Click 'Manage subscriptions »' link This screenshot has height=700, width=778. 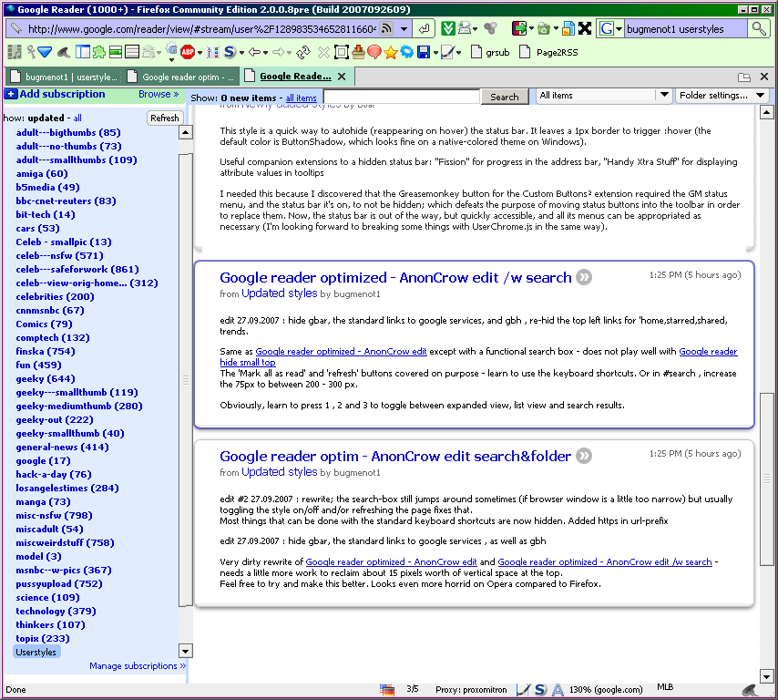pos(138,665)
